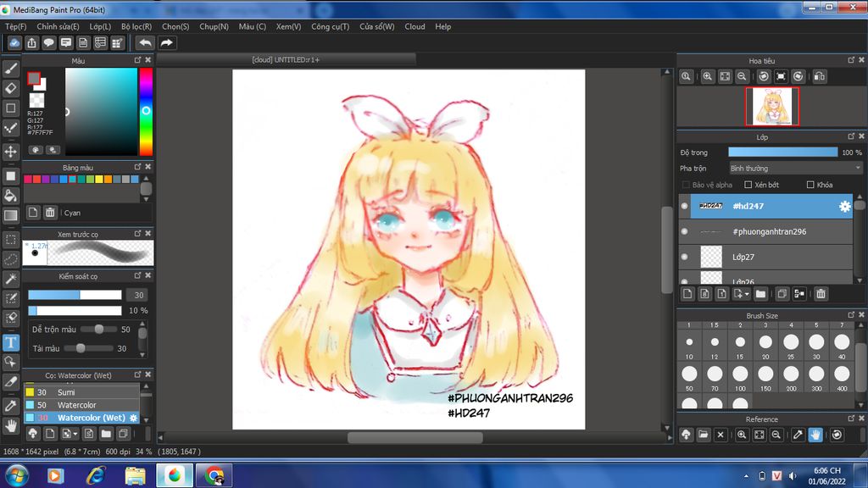Select the Bucket fill tool
The image size is (868, 488).
point(11,196)
